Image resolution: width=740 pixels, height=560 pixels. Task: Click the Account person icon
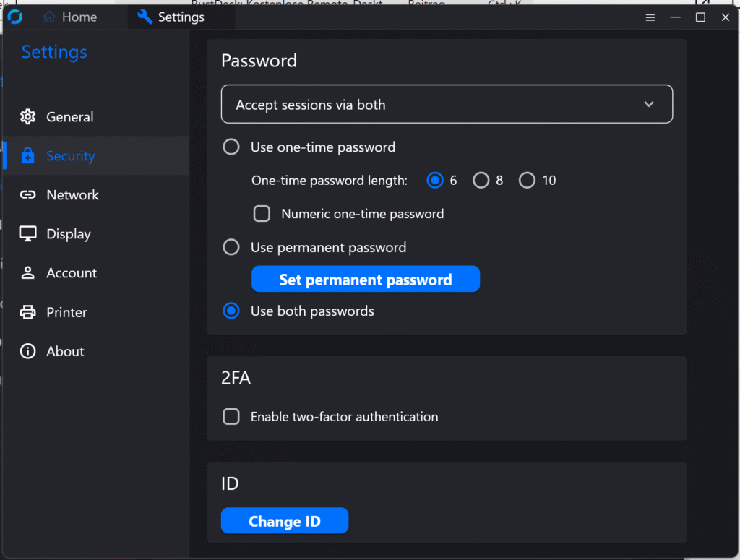28,273
